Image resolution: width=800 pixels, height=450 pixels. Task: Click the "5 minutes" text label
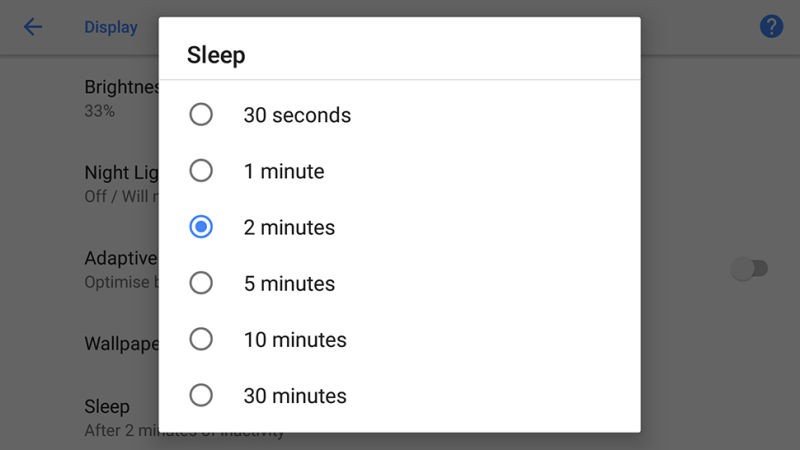289,283
